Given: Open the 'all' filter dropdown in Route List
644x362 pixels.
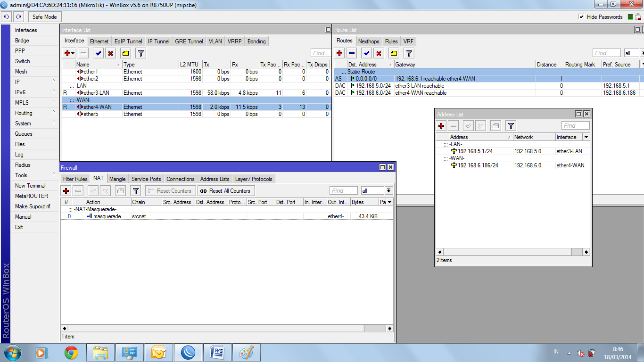Looking at the screenshot, I should click(631, 53).
